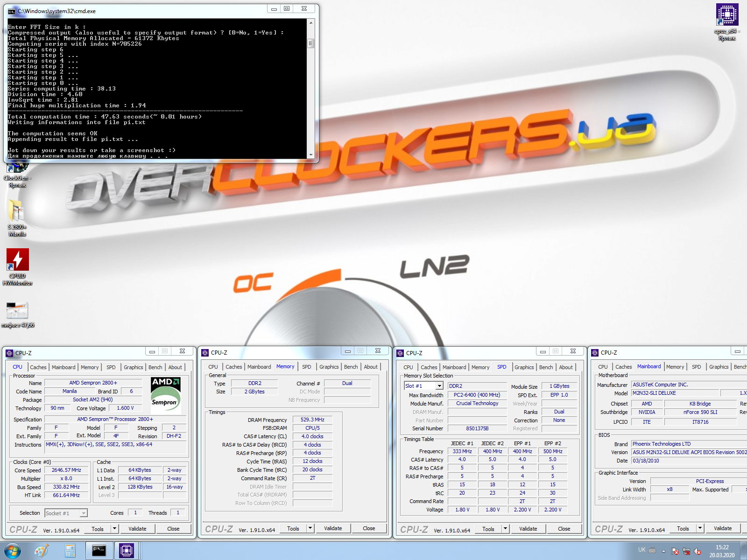
Task: Click the Memory CPU-Z window title icon
Action: 205,353
